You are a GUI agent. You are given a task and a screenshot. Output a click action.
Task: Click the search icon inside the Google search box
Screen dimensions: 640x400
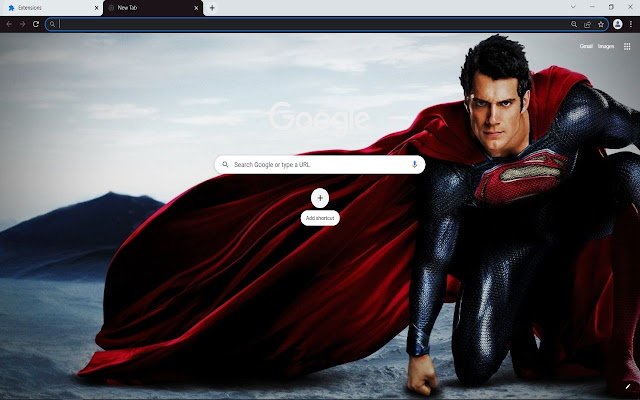click(225, 164)
